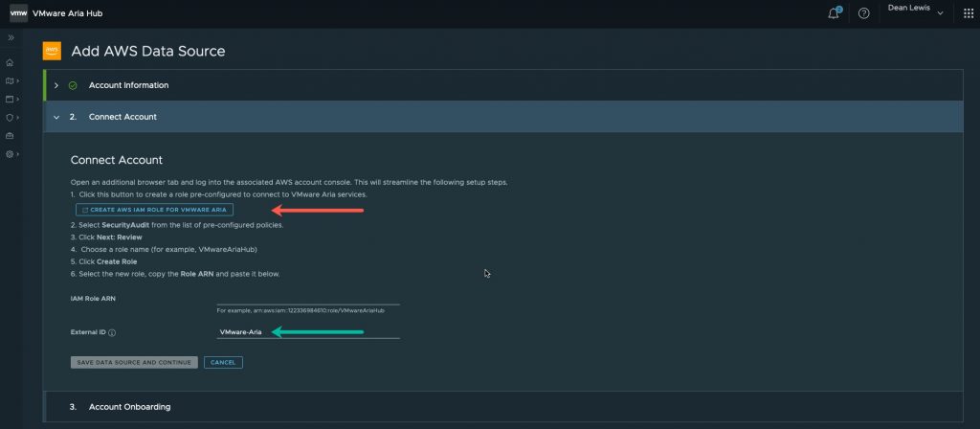Viewport: 980px width, 429px height.
Task: Click the green check icon on Account Information
Action: click(x=73, y=85)
